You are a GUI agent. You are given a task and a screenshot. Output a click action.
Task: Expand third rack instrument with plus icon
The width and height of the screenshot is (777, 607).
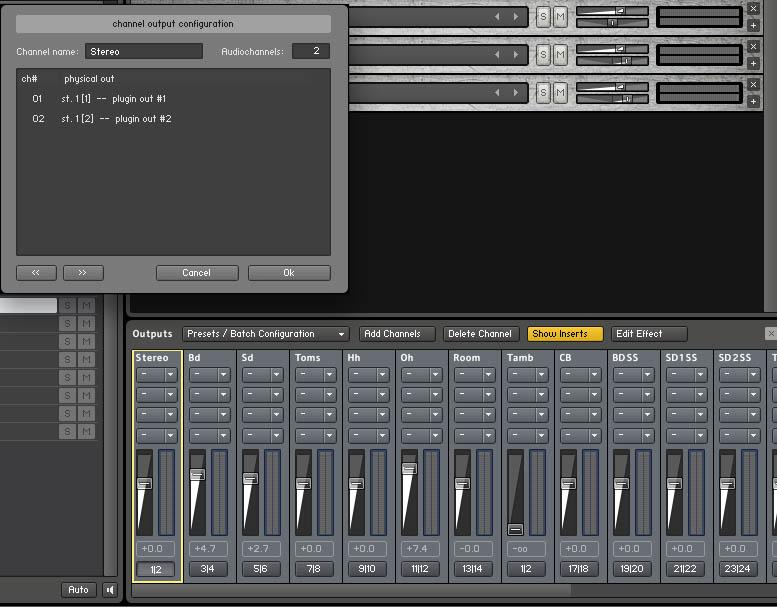754,102
